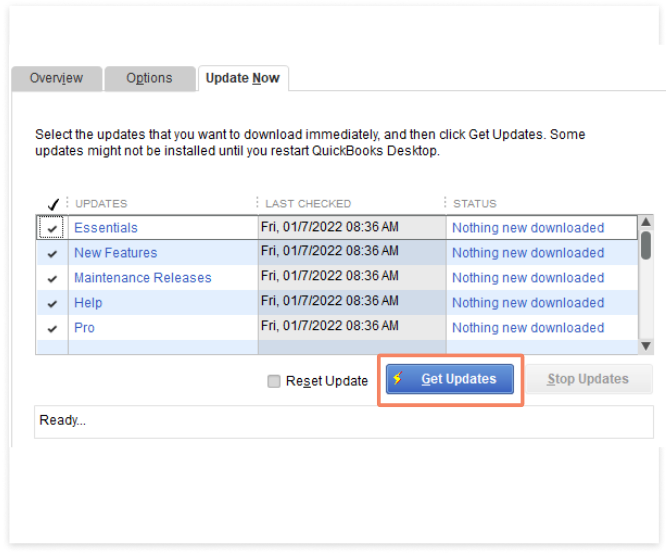Screen dimensions: 668x553
Task: Select the Update Now tab
Action: pos(243,78)
